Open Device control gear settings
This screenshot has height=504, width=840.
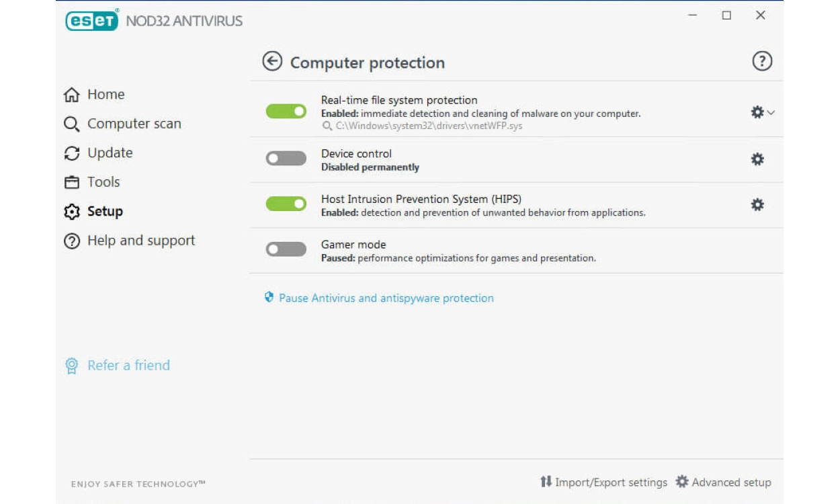pyautogui.click(x=757, y=159)
